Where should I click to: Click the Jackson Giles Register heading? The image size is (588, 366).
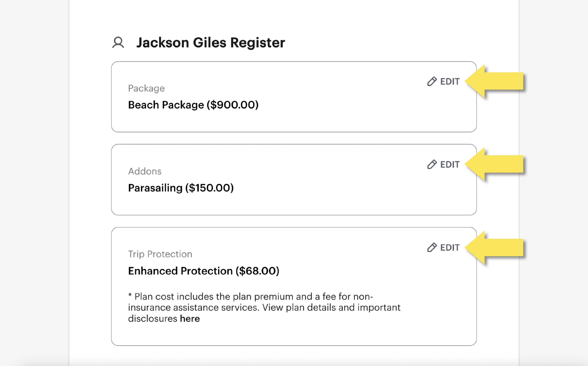click(x=211, y=43)
